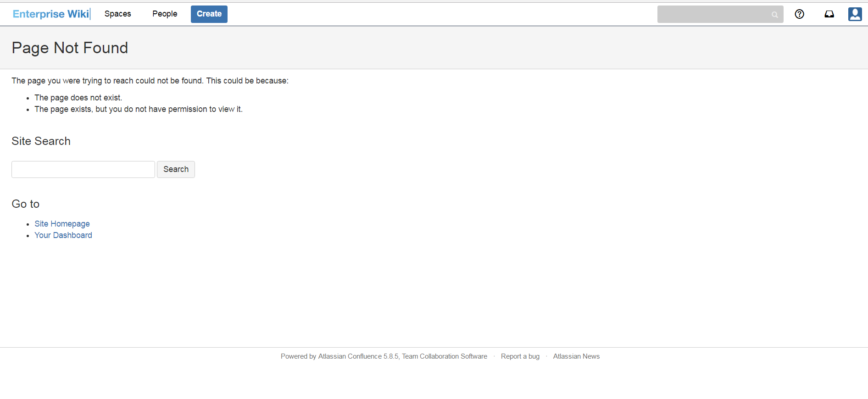
Task: Focus the Site Search text box
Action: click(x=83, y=169)
